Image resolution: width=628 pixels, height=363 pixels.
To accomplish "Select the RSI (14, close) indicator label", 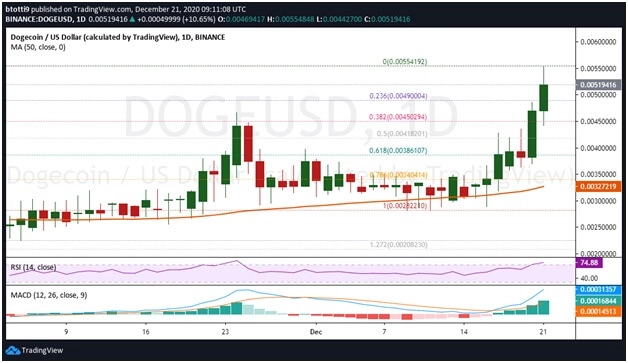I will pos(33,267).
